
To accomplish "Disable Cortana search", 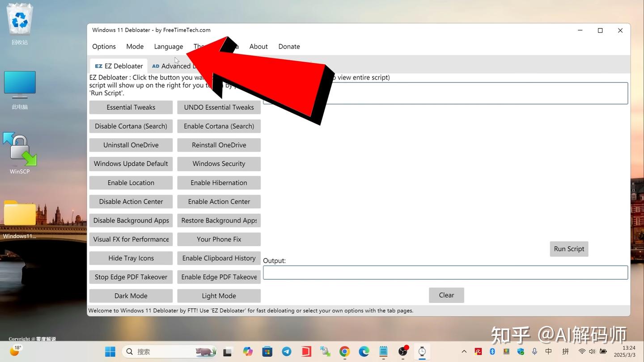I will tap(131, 126).
